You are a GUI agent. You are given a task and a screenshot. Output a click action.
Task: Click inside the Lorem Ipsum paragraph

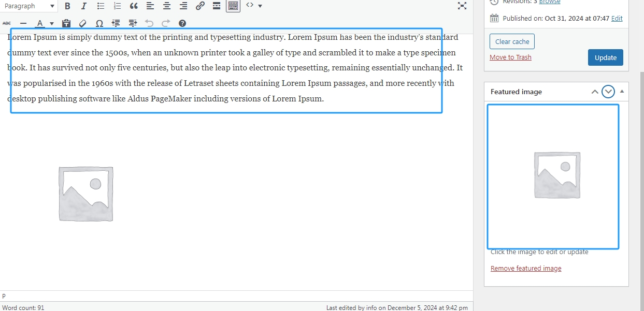[235, 68]
